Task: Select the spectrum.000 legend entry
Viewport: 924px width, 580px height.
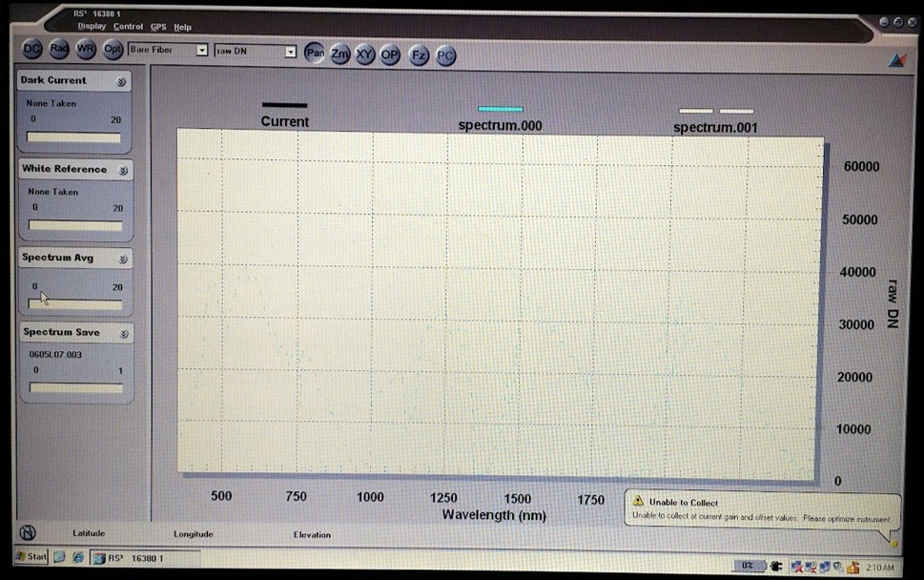Action: coord(501,119)
